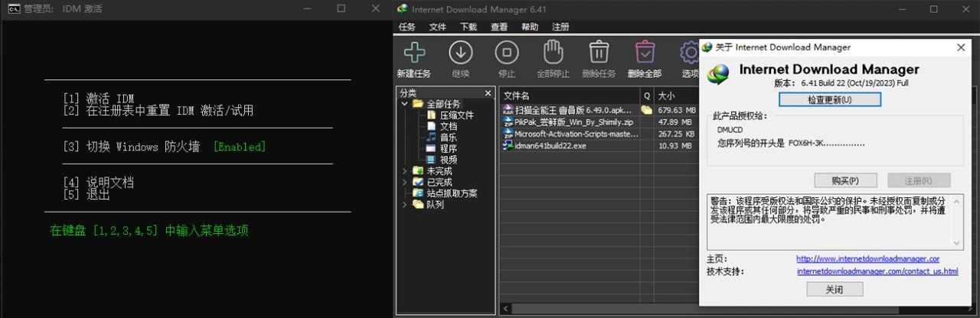Click the Q column header
The height and width of the screenshot is (318, 980).
[646, 96]
